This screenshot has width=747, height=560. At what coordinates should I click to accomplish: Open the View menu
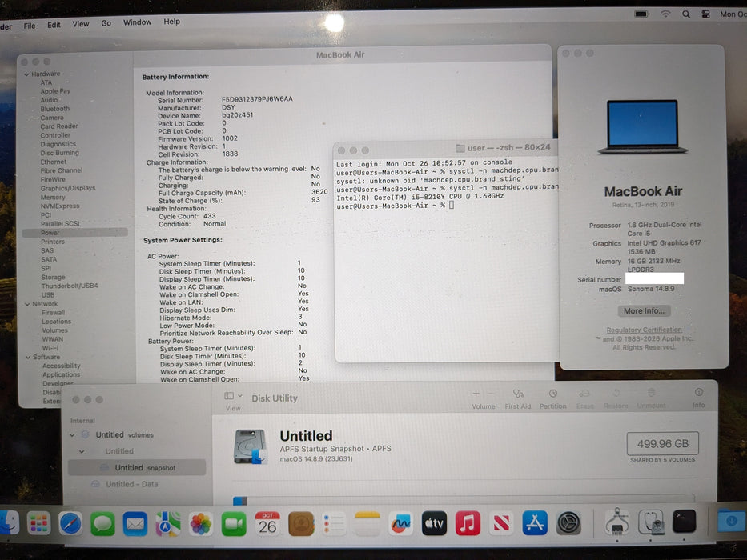pos(81,24)
